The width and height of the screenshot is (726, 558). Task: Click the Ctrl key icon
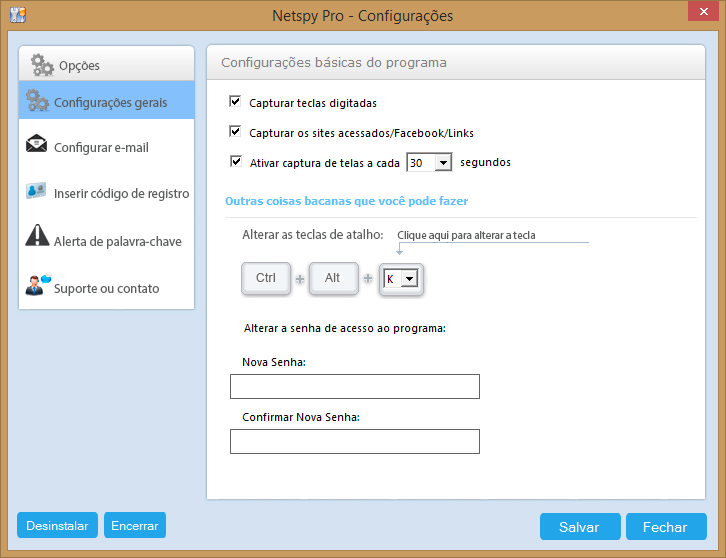coord(266,278)
